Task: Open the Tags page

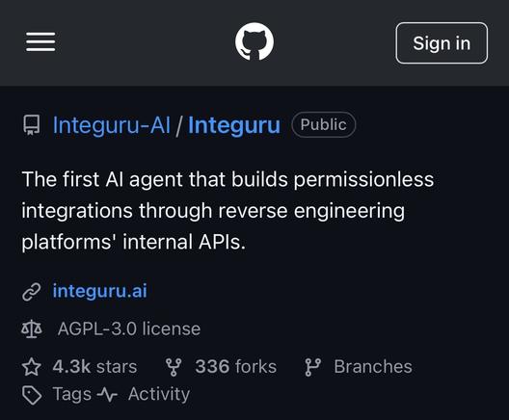Action: (x=72, y=394)
